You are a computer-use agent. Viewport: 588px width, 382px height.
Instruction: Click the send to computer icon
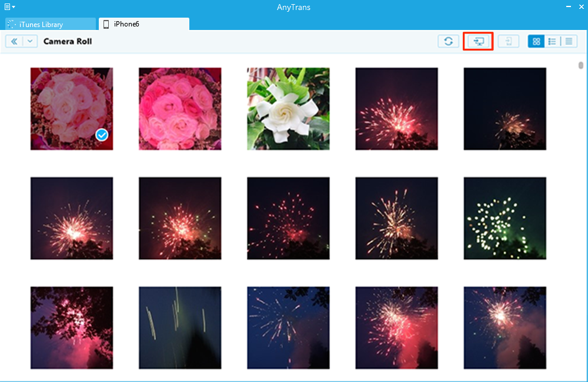[478, 41]
